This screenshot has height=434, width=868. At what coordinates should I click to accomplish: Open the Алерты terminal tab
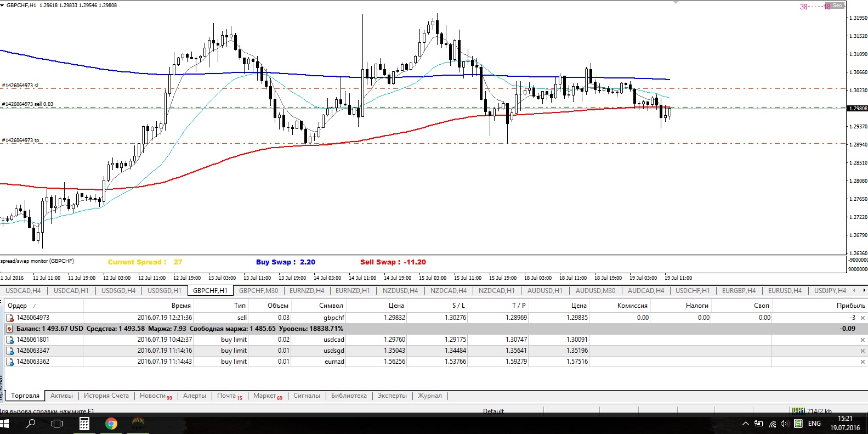pos(195,396)
